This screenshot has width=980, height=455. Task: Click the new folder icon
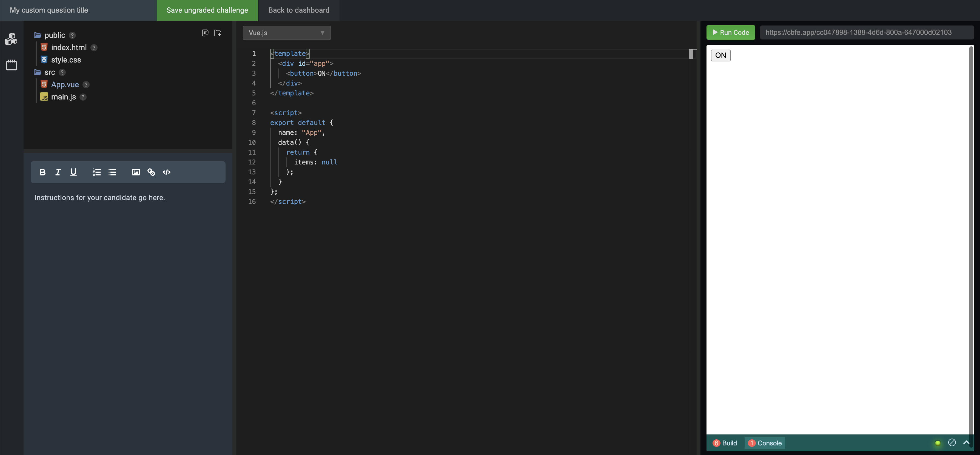point(218,33)
